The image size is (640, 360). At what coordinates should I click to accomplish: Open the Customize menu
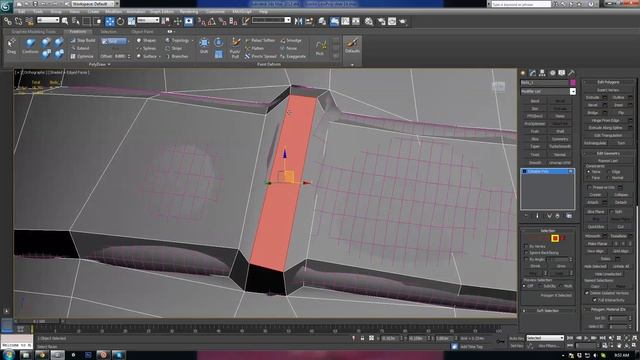point(215,12)
